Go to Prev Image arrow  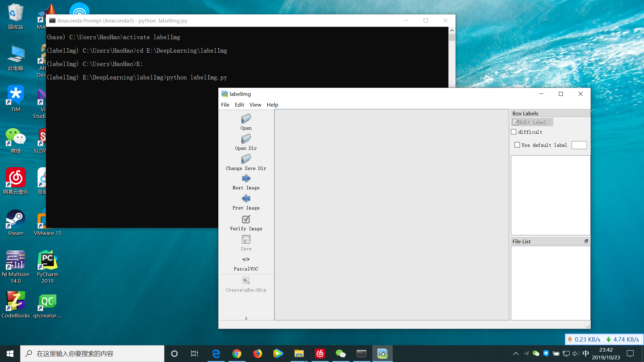(x=246, y=199)
